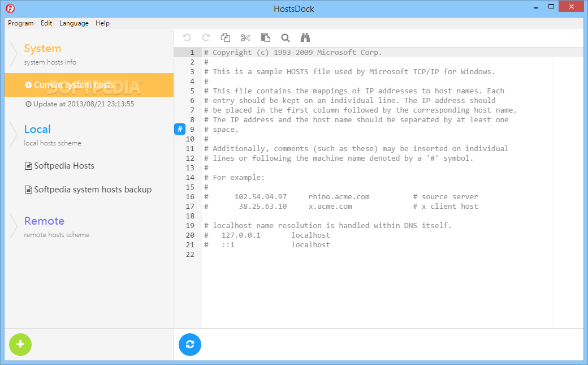Click the green plus add button
Screen dimensions: 588x365
pyautogui.click(x=20, y=345)
